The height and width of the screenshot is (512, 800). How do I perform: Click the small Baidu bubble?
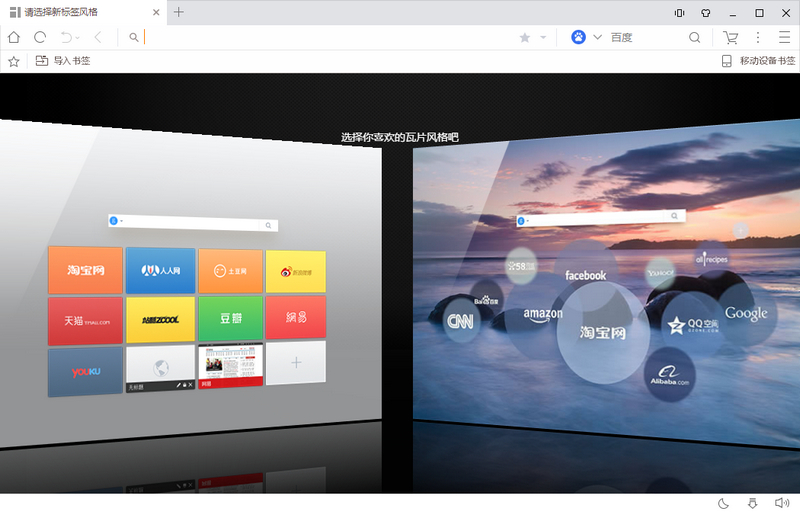[486, 300]
